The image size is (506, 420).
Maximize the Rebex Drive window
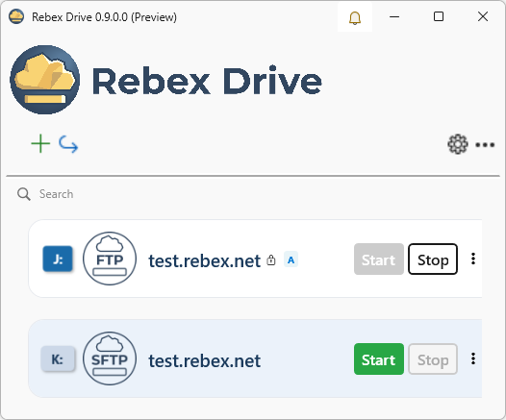point(439,16)
